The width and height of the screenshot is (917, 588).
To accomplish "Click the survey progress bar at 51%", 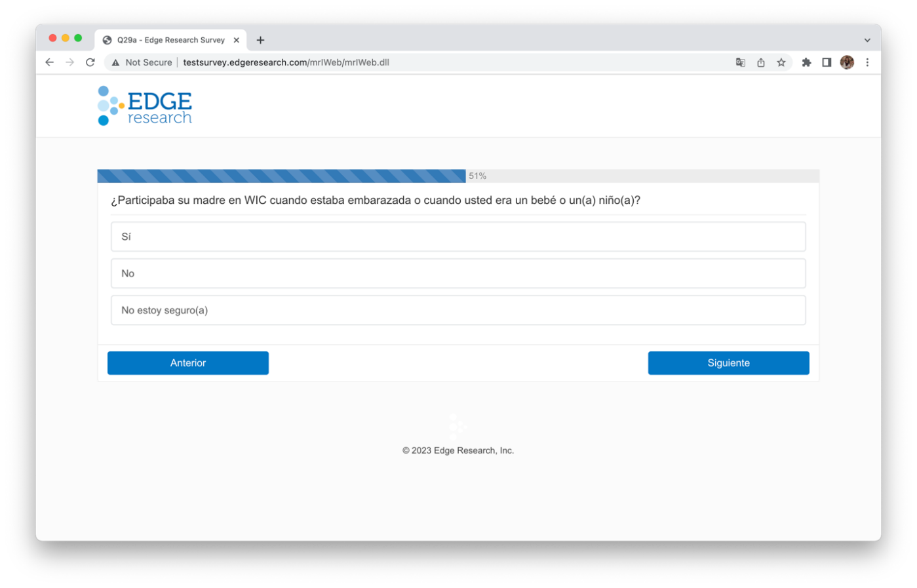I will click(458, 176).
